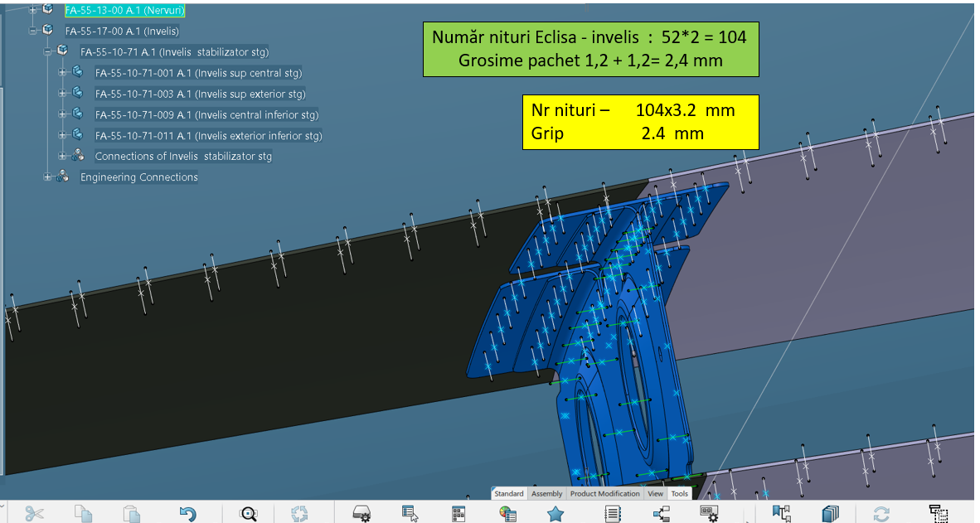Viewport: 980px width, 523px height.
Task: Switch to the Assembly toolbar tab
Action: pos(546,494)
